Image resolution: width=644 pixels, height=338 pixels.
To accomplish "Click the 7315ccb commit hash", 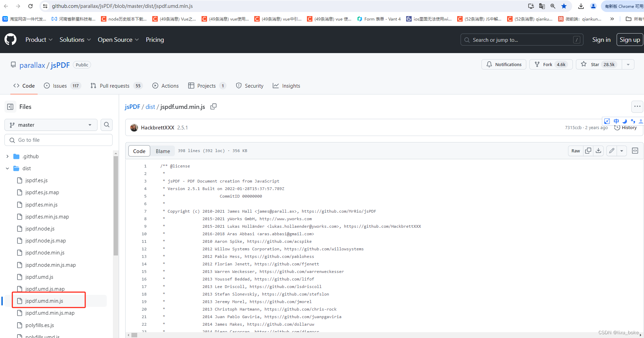I will (573, 127).
